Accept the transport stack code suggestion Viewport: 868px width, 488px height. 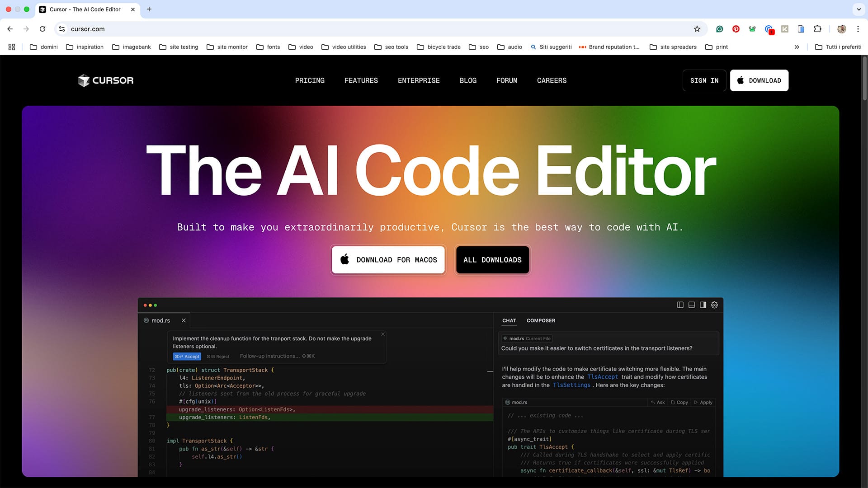coord(187,356)
